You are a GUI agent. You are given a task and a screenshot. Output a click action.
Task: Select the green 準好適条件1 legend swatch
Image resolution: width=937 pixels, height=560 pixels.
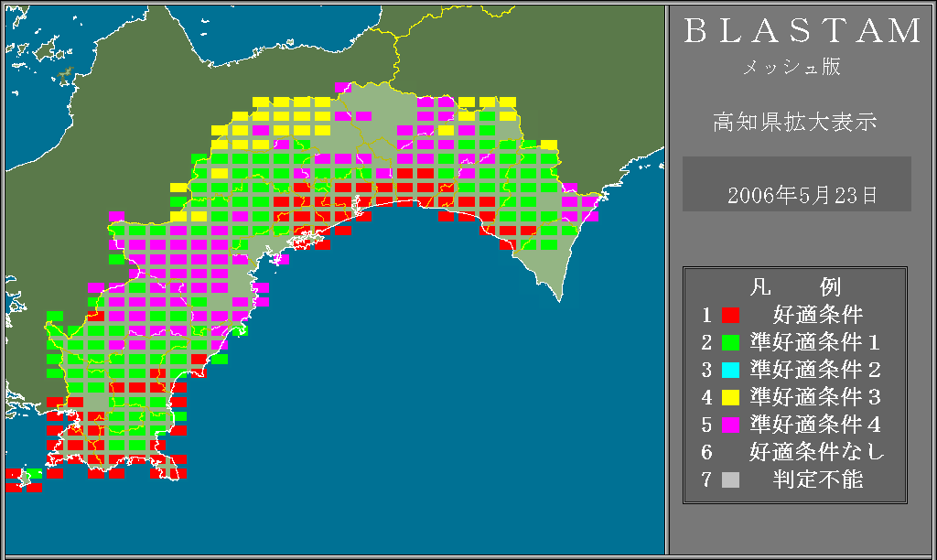pyautogui.click(x=730, y=343)
